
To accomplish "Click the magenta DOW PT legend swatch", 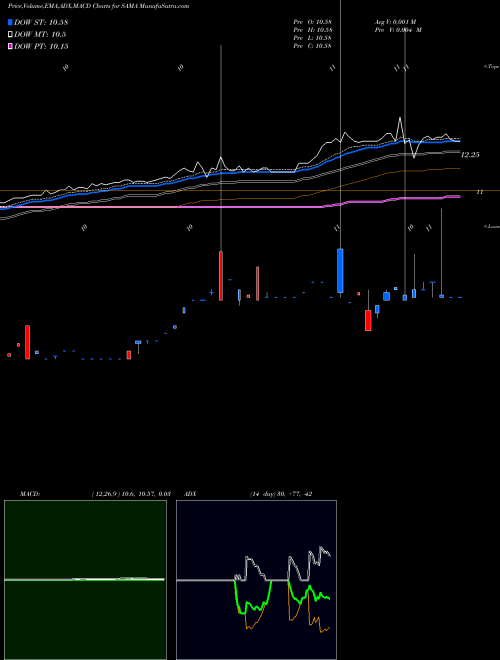I will pyautogui.click(x=10, y=46).
